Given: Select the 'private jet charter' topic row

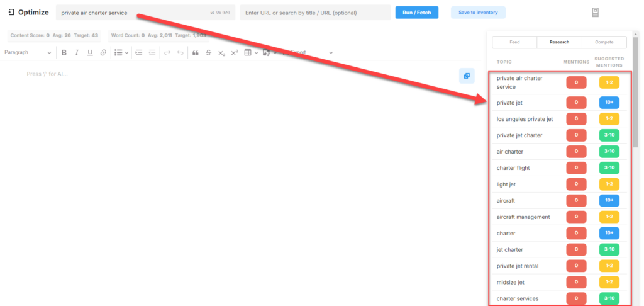Looking at the screenshot, I should (x=519, y=135).
